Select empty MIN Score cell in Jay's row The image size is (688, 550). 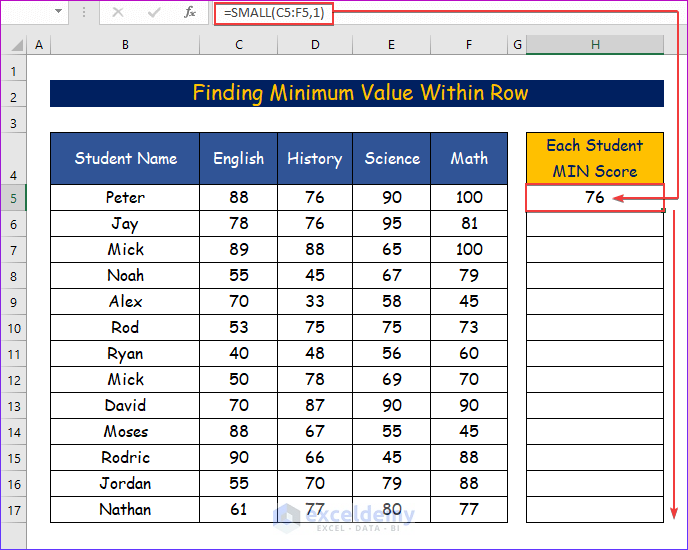(595, 224)
